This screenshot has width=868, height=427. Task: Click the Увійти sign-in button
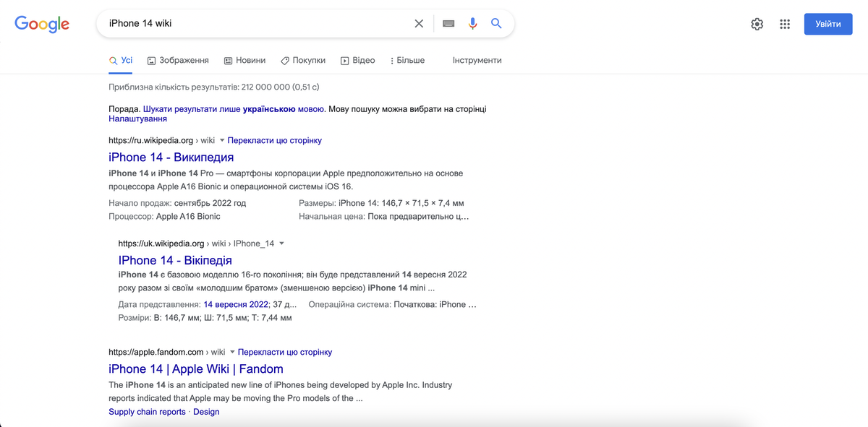point(827,24)
